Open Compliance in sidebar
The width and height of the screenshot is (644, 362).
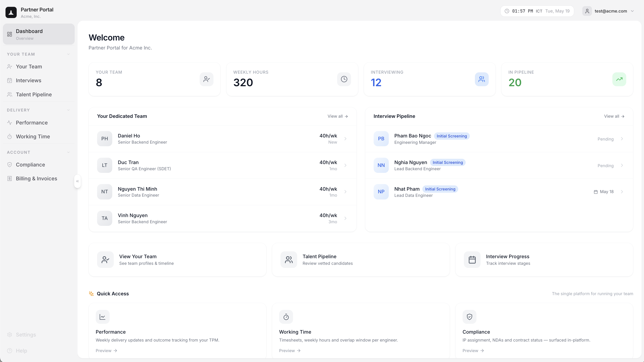point(39,165)
